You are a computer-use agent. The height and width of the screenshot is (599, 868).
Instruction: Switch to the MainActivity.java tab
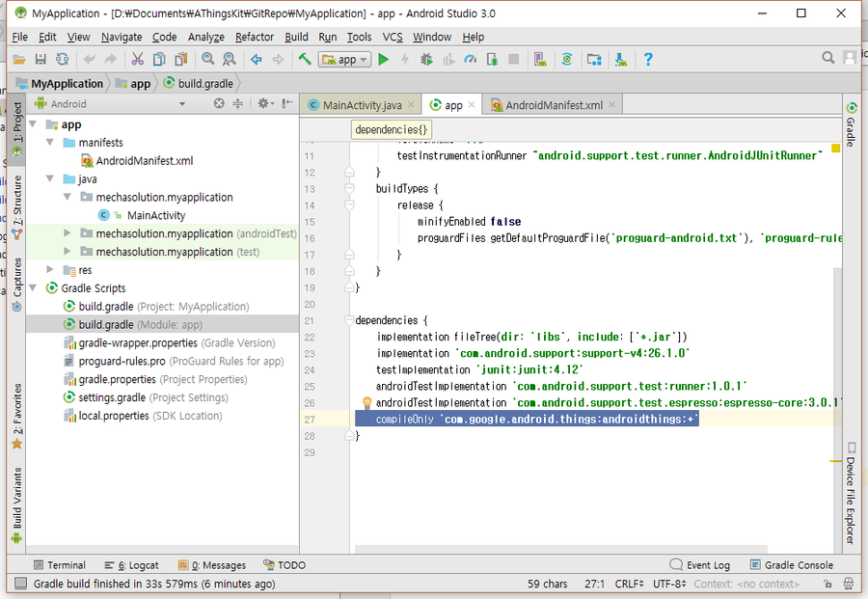point(361,104)
